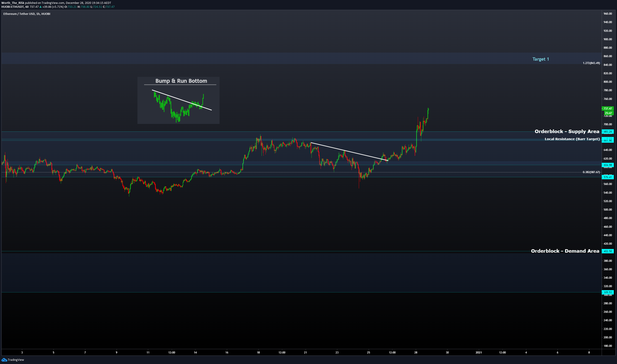
Task: Click the white descending trendline on chart
Action: click(x=349, y=152)
